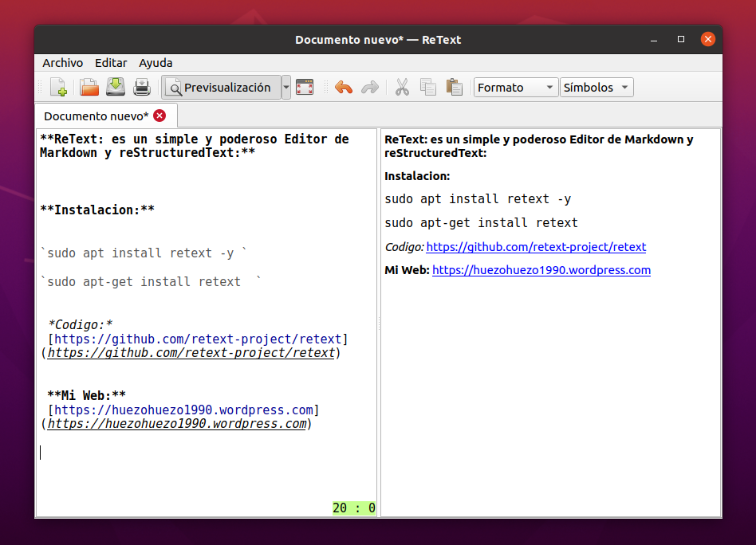Screen dimensions: 756x545
Task: Click the Instalacion: heading in preview pane
Action: coord(417,176)
